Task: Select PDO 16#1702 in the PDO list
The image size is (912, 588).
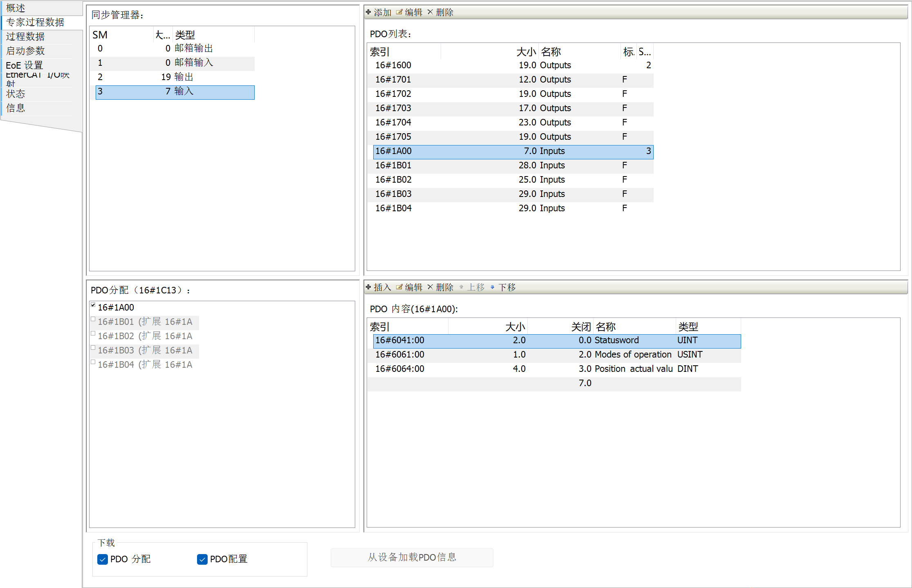Action: 513,94
